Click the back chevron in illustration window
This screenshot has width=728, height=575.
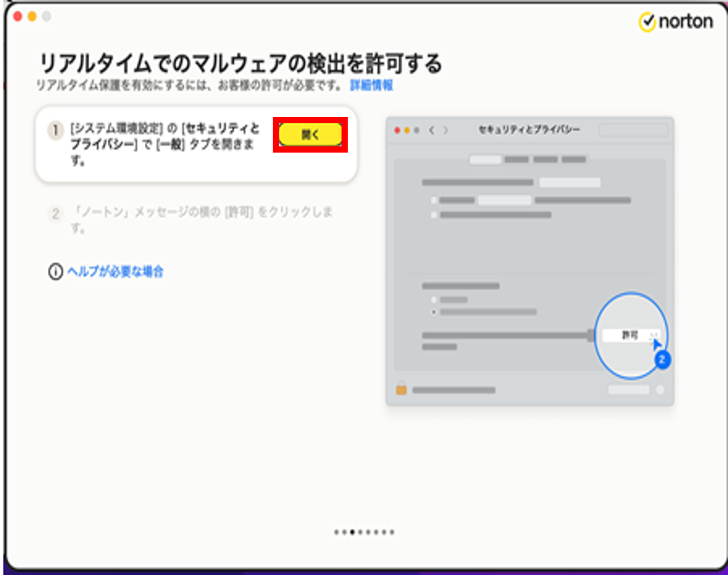(432, 130)
